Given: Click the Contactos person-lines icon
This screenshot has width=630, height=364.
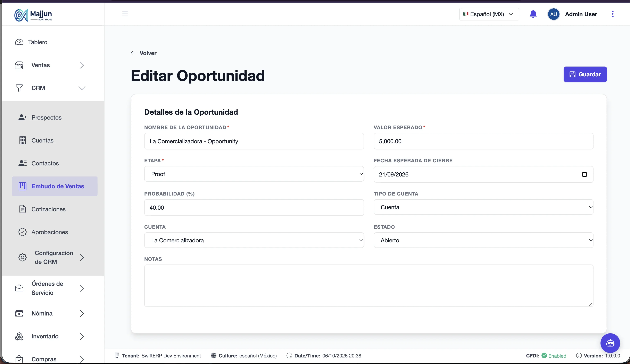Looking at the screenshot, I should tap(23, 163).
